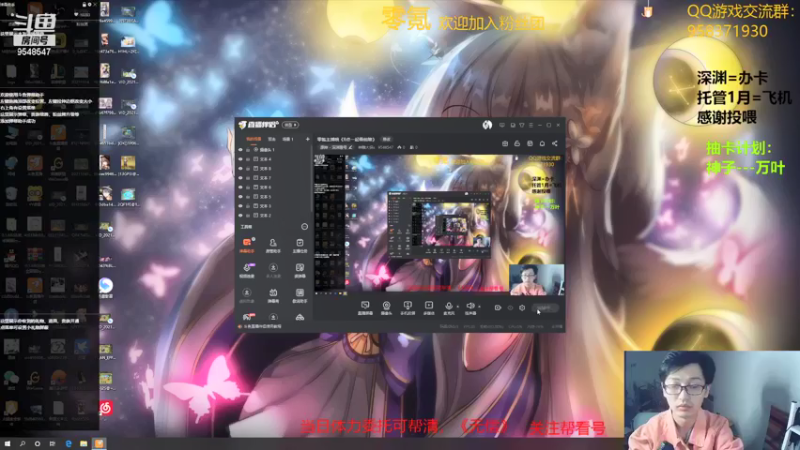Select the 文本 2 source row
Screen dimensions: 800x450
[x=274, y=215]
